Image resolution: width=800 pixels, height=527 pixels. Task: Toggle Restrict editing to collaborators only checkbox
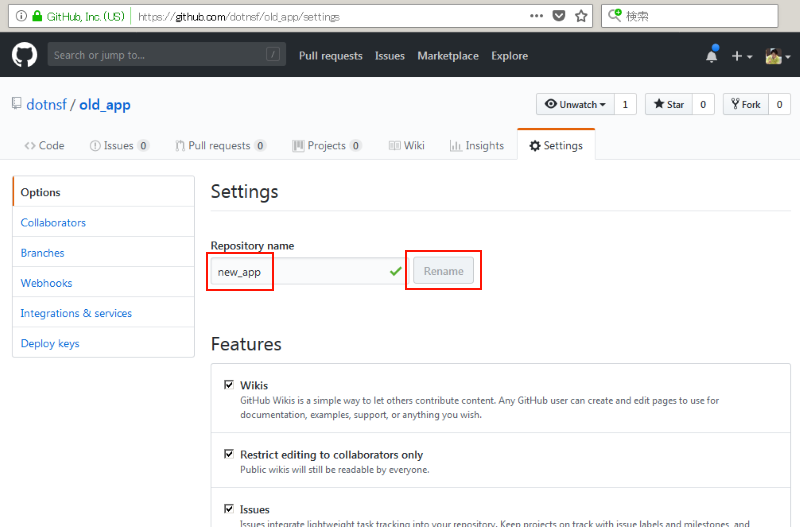229,454
